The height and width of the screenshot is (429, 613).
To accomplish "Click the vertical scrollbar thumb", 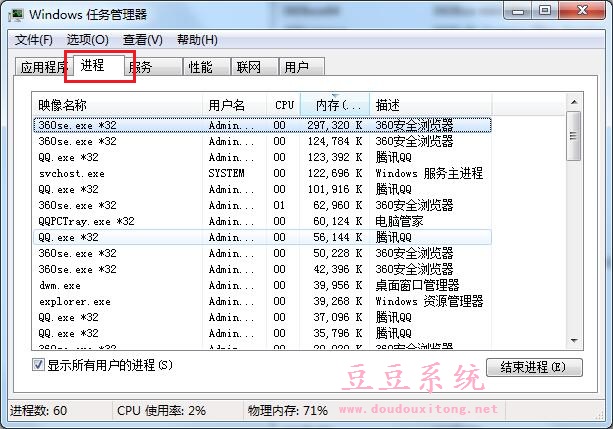I will [x=574, y=136].
